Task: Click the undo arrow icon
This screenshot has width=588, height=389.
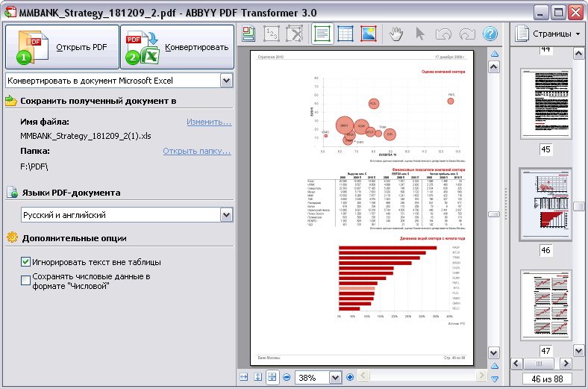Action: click(x=444, y=34)
